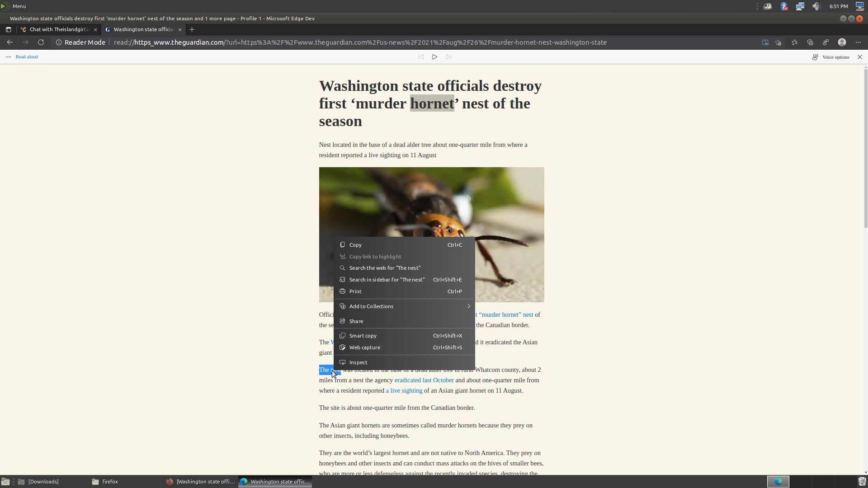Skip to previous paragraph in Read aloud
The height and width of the screenshot is (488, 868).
(420, 57)
